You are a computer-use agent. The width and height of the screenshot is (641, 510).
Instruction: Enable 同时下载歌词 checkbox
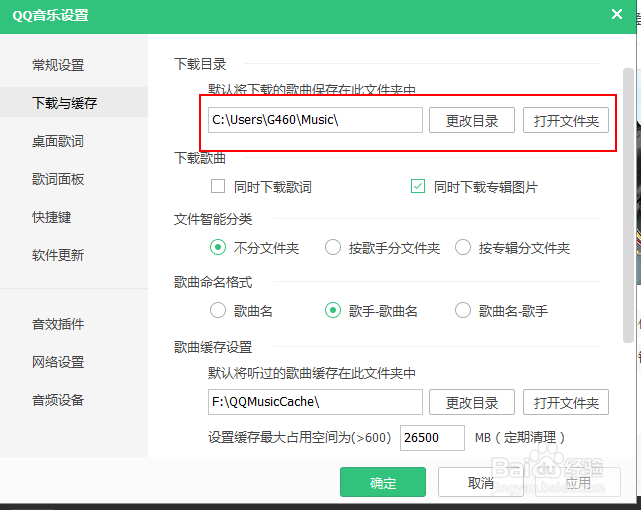coord(218,186)
